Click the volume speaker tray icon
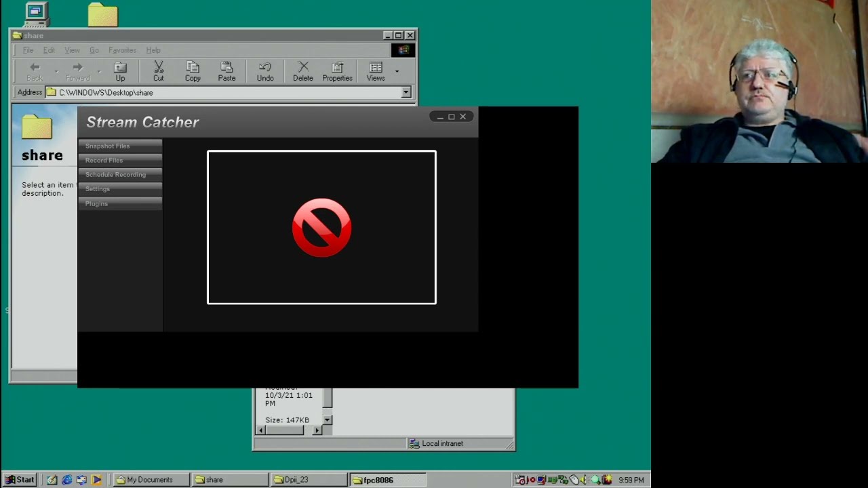868x488 pixels. click(583, 480)
